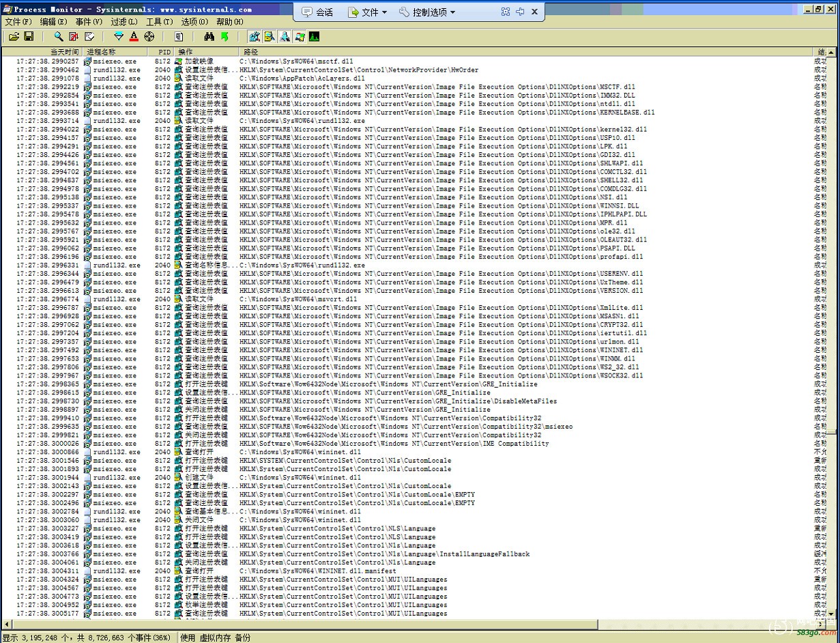The height and width of the screenshot is (643, 840).
Task: Select the crosshair target window icon
Action: click(149, 36)
